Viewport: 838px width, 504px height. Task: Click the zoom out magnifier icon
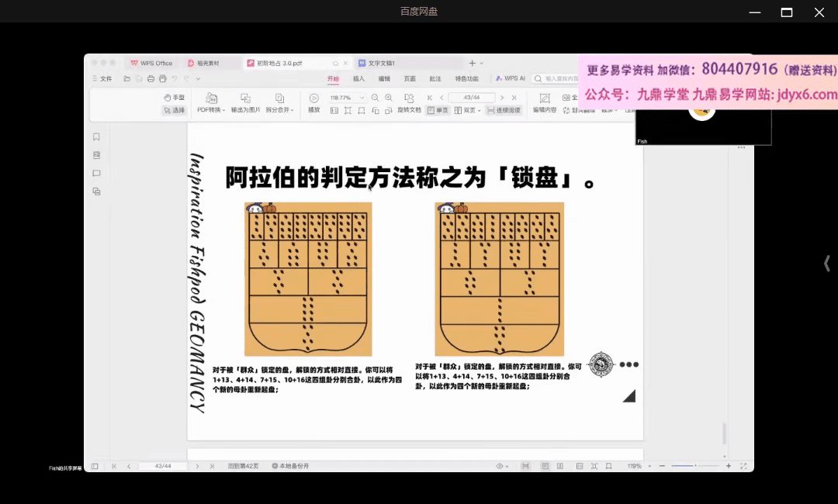pos(376,98)
